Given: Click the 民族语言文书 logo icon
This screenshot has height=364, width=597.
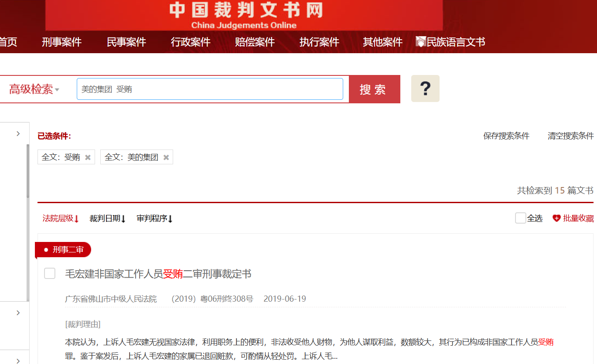Looking at the screenshot, I should [420, 42].
